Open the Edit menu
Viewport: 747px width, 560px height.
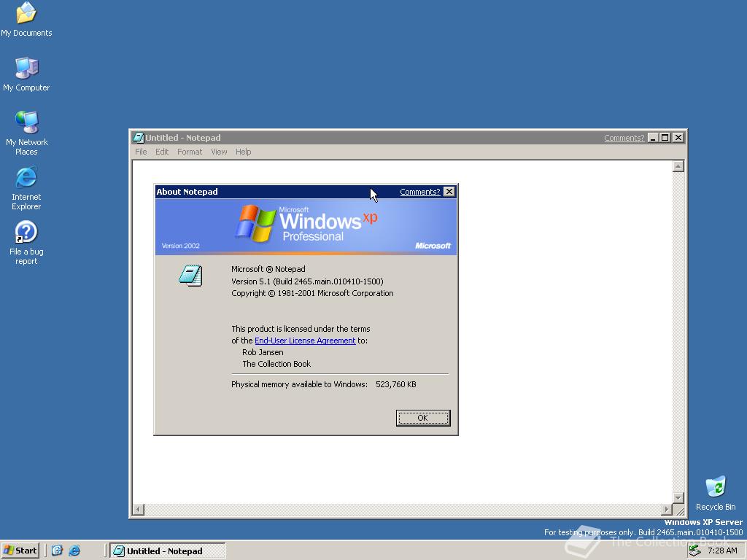[162, 152]
